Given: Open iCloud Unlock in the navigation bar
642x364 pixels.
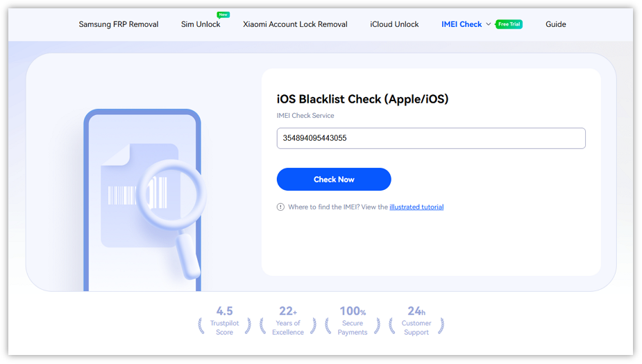Looking at the screenshot, I should (394, 24).
